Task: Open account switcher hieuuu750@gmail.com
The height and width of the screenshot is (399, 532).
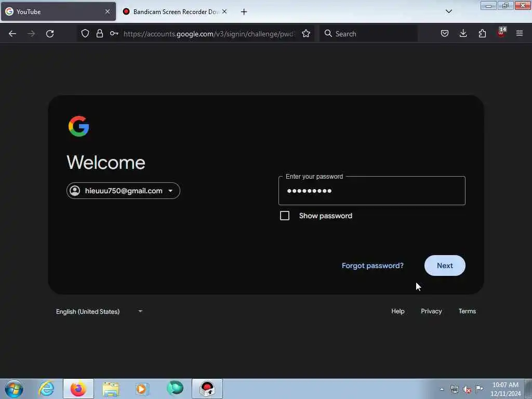Action: tap(123, 191)
